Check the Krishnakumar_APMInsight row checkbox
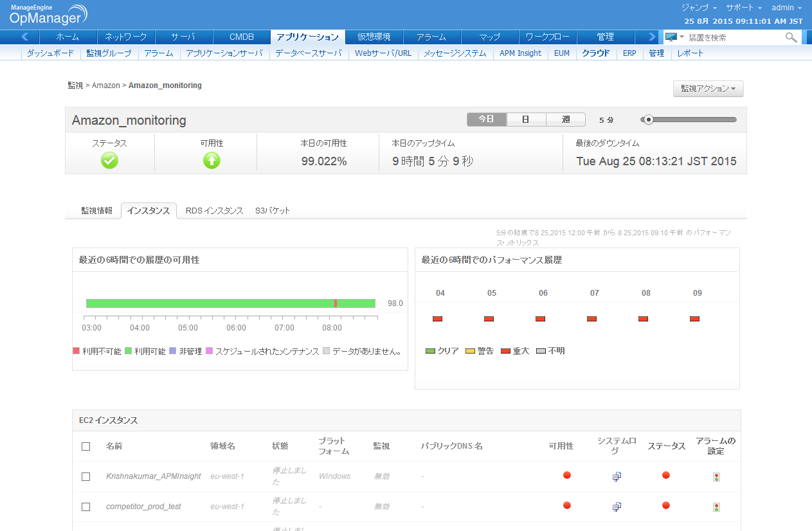This screenshot has width=812, height=531. pos(86,476)
